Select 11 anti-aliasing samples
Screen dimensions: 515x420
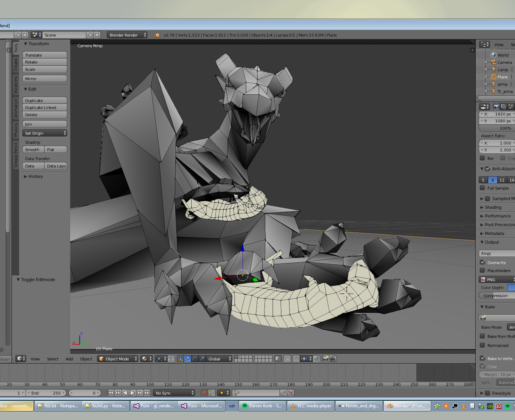(x=502, y=180)
